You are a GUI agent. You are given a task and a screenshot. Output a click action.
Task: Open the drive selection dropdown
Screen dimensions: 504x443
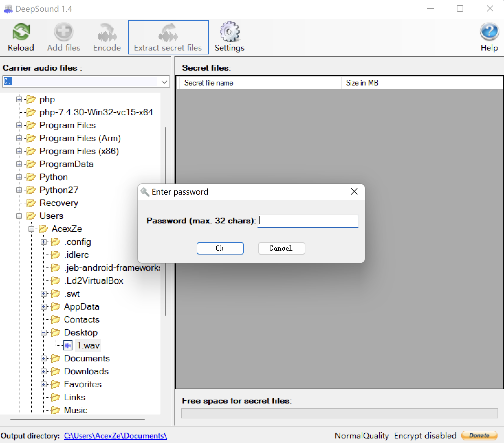164,82
